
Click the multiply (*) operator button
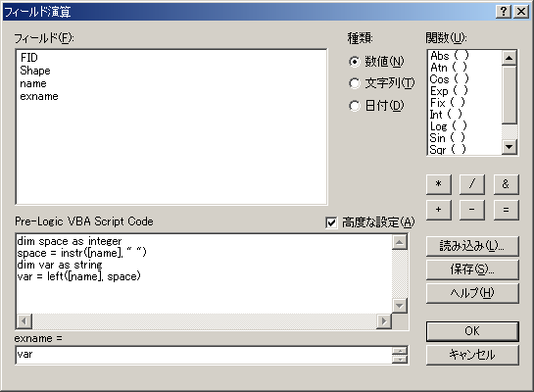pos(439,184)
